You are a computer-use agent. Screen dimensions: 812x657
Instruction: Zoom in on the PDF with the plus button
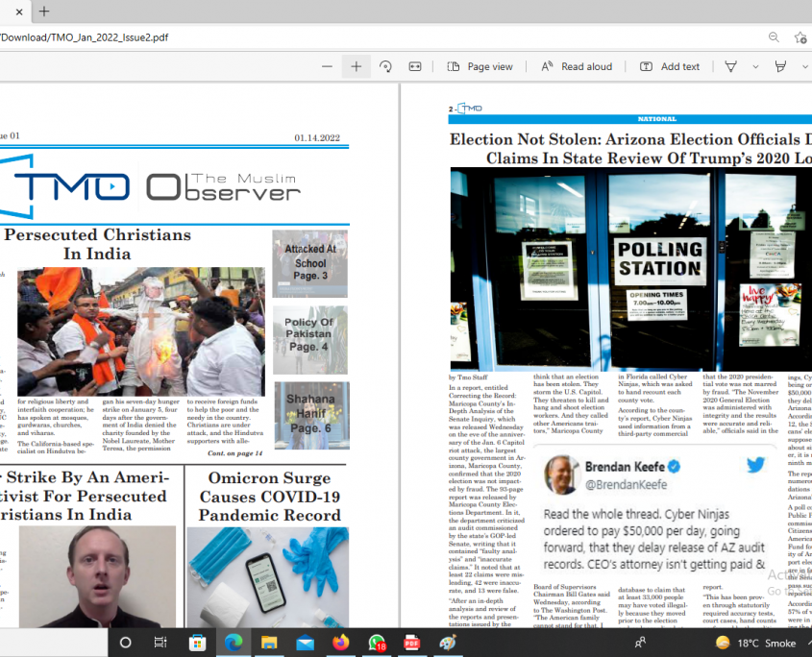(357, 67)
